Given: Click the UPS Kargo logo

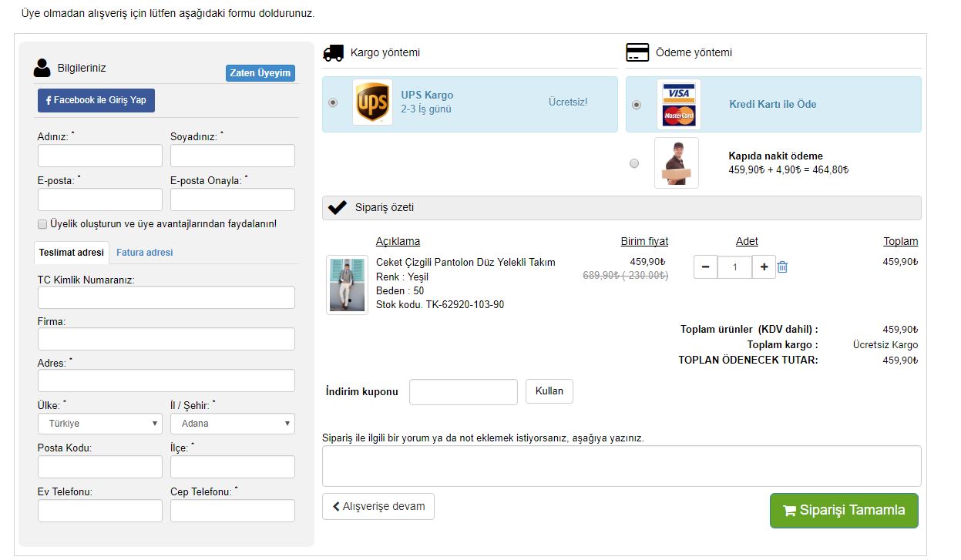Looking at the screenshot, I should pos(372,102).
